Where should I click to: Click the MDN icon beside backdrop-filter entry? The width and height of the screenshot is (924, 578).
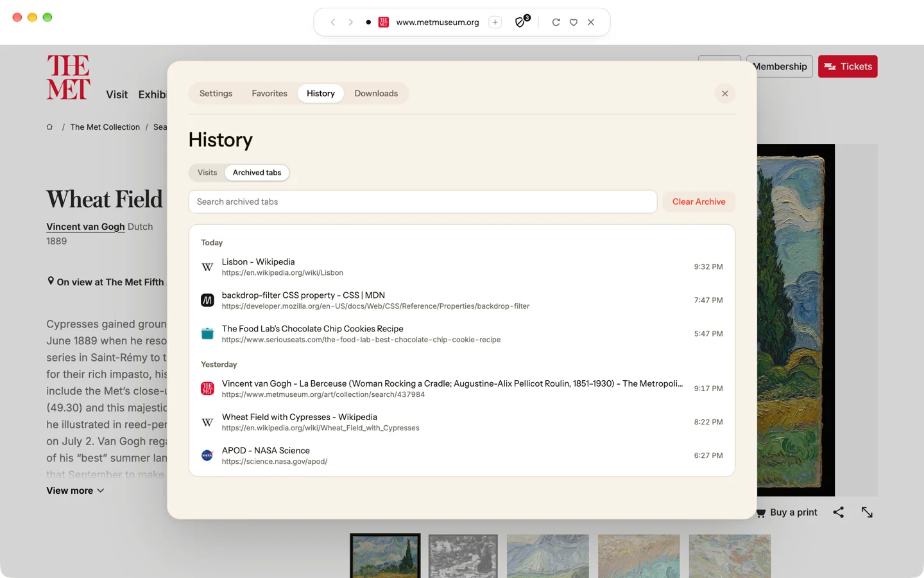tap(207, 301)
